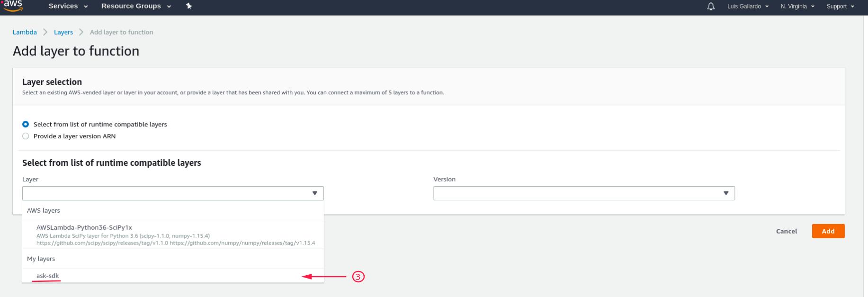Screen dimensions: 868x297
Task: Click the 'AWS layers' group label
Action: tap(44, 210)
